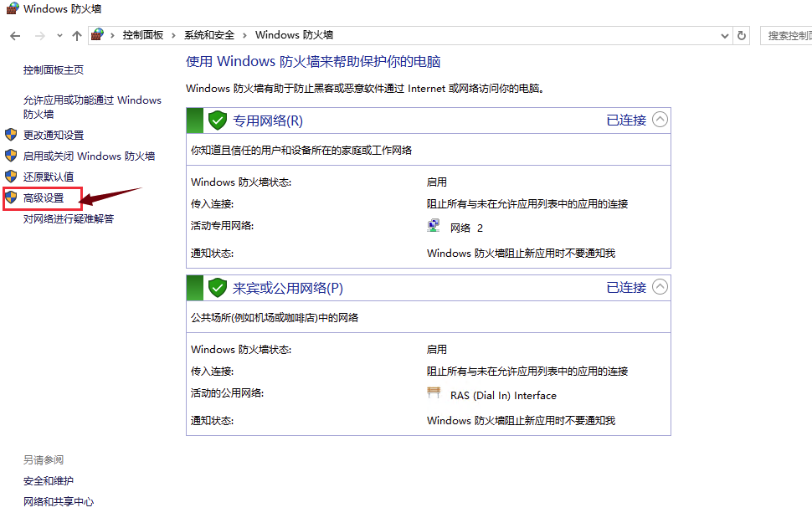Collapse the 专用网络 section chevron

tap(660, 120)
